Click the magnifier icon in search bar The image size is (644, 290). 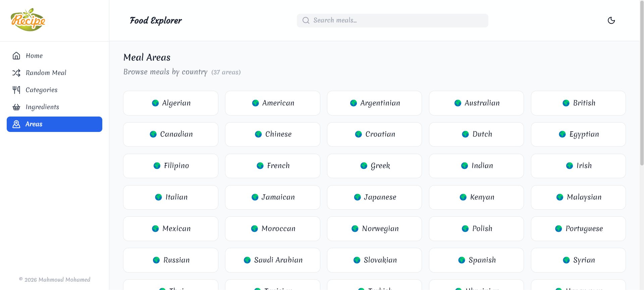[x=306, y=20]
